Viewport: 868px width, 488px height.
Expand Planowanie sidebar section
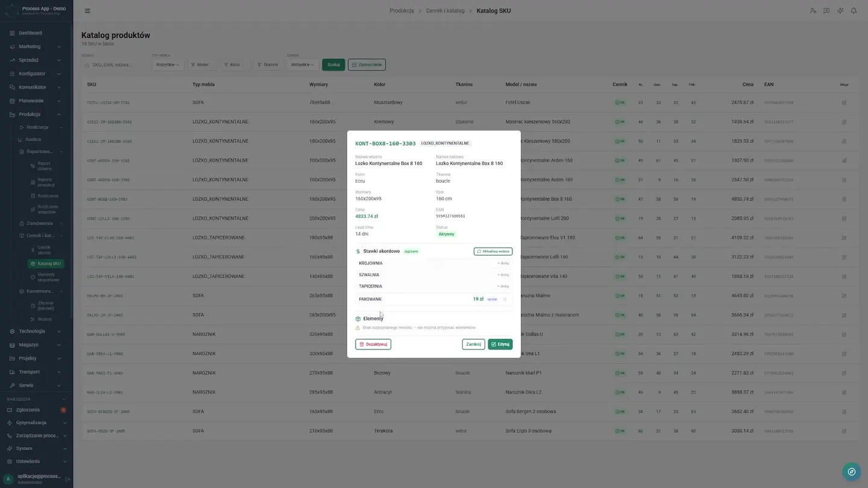pos(36,101)
